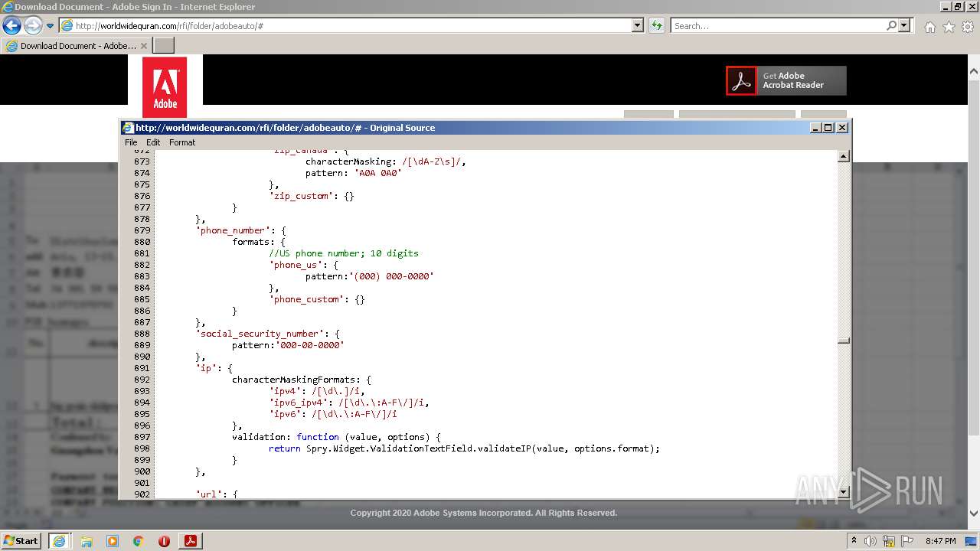The image size is (980, 551).
Task: Click the pattern:'(000) 000-0000' line
Action: pos(370,276)
